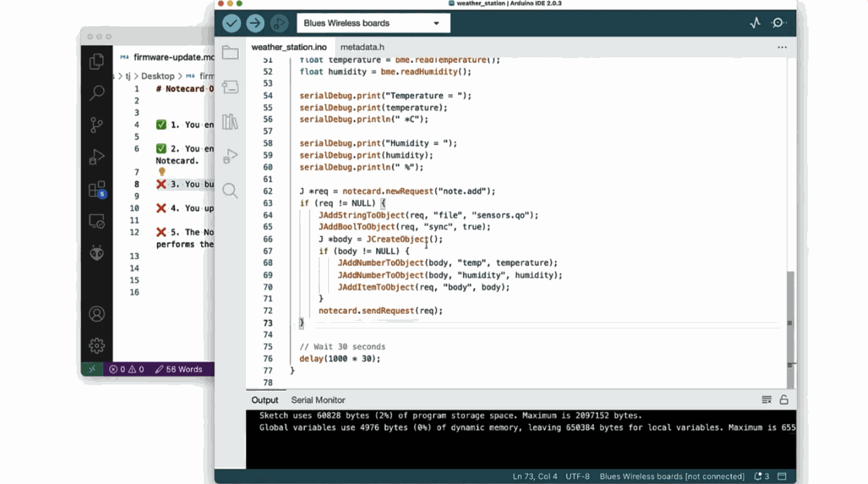Click tj breadcrumb in VS Code
Screen dimensions: 868x484
point(128,76)
